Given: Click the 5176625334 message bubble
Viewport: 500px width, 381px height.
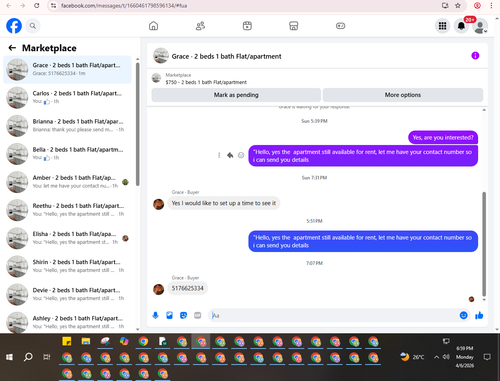Looking at the screenshot, I should (187, 288).
